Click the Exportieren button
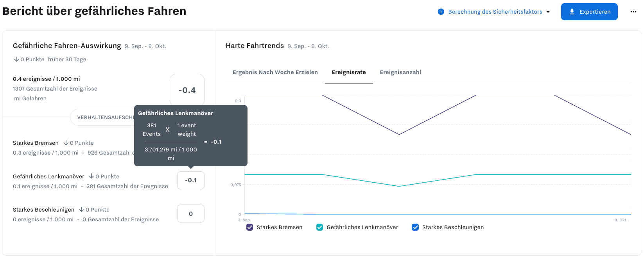The image size is (644, 258). point(589,12)
